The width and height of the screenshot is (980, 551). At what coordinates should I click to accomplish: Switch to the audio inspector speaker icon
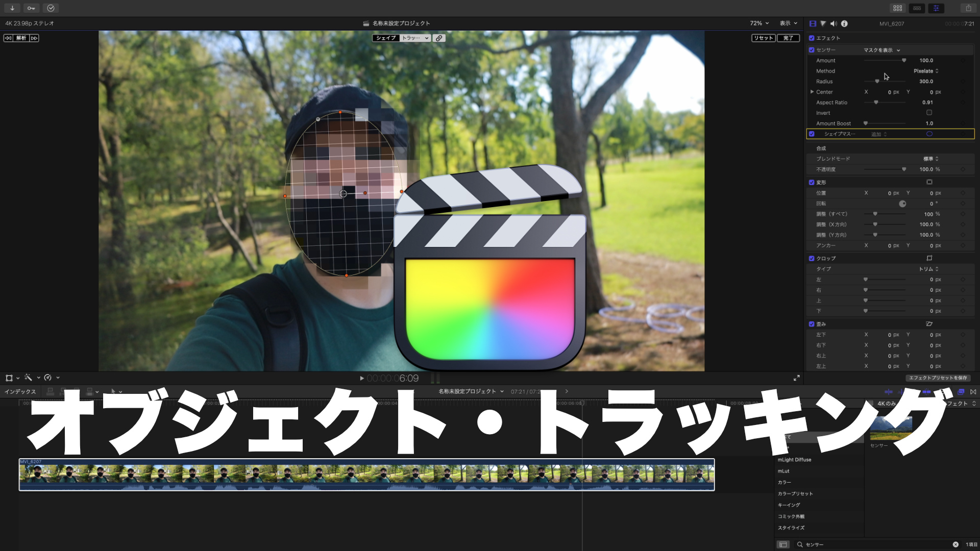click(x=834, y=23)
